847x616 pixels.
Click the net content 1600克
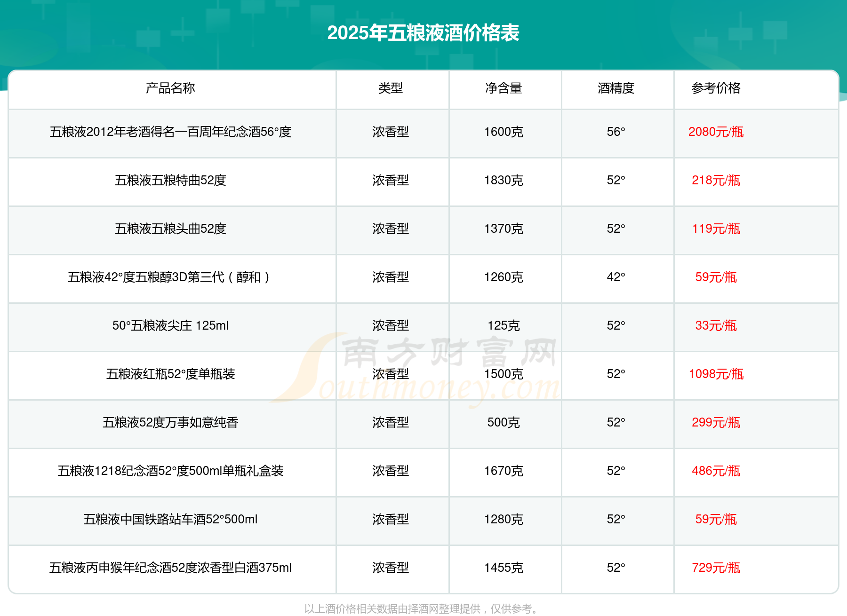(503, 132)
